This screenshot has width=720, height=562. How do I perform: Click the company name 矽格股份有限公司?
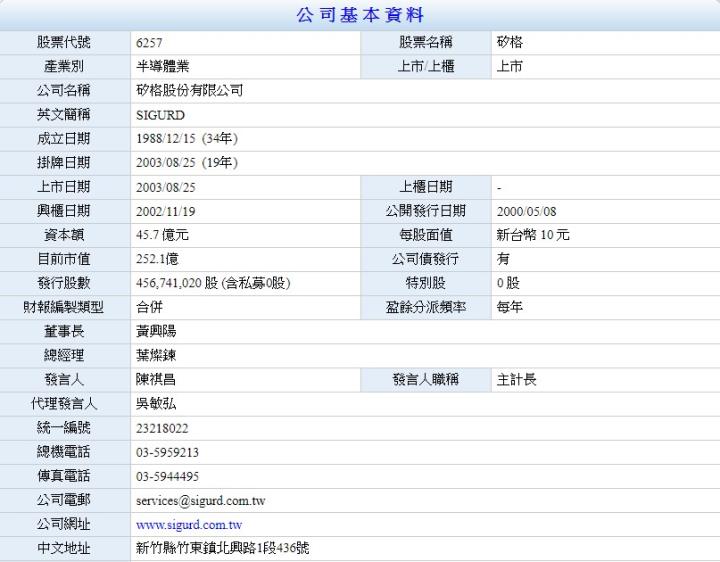click(x=189, y=91)
